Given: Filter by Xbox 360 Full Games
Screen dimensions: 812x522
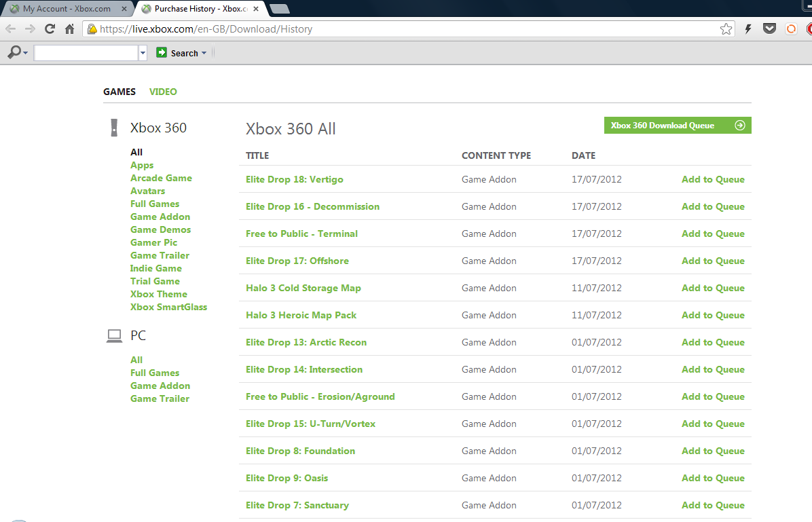Looking at the screenshot, I should 155,204.
